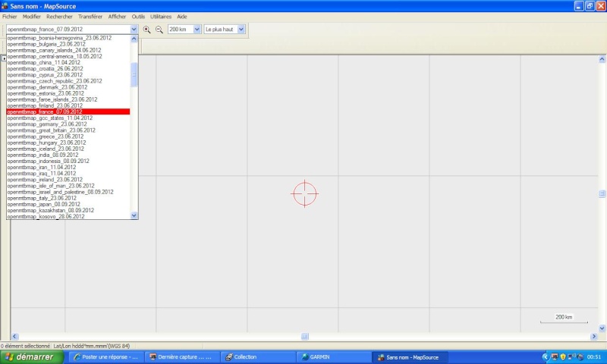
Task: Select openmtbmap_faroe_islands_23.06.2012
Action: (68, 100)
